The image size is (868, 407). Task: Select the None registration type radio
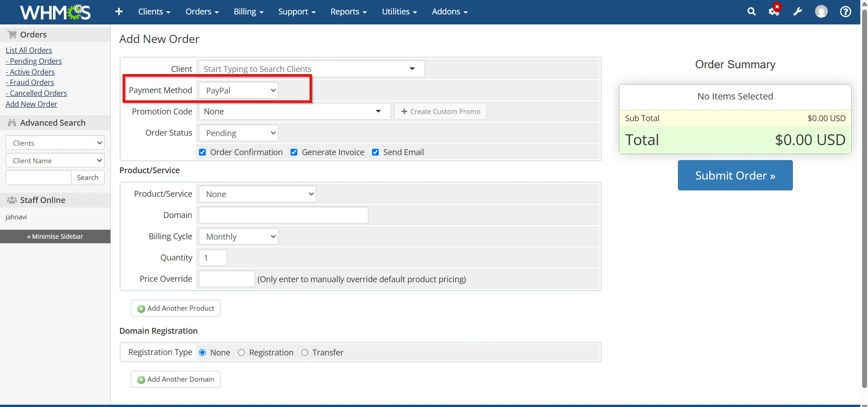202,353
